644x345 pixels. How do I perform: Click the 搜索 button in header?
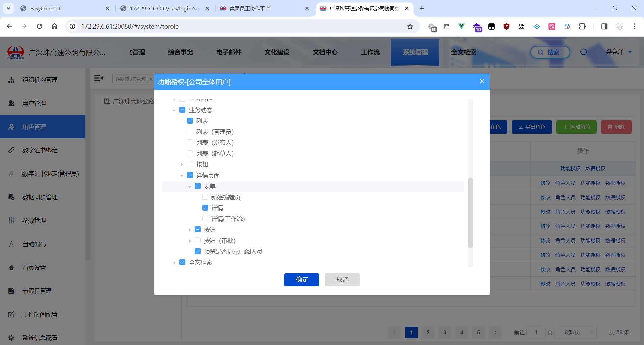550,52
